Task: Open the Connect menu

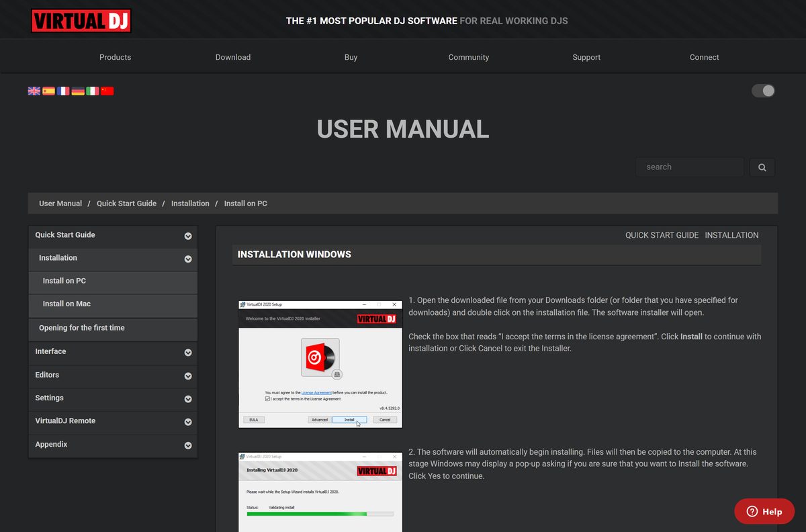Action: (704, 57)
